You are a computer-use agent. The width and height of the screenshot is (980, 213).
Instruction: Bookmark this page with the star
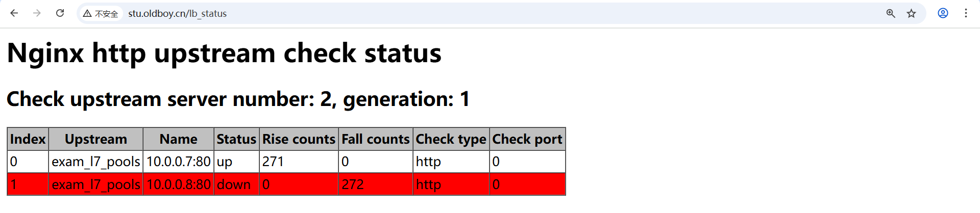click(911, 13)
